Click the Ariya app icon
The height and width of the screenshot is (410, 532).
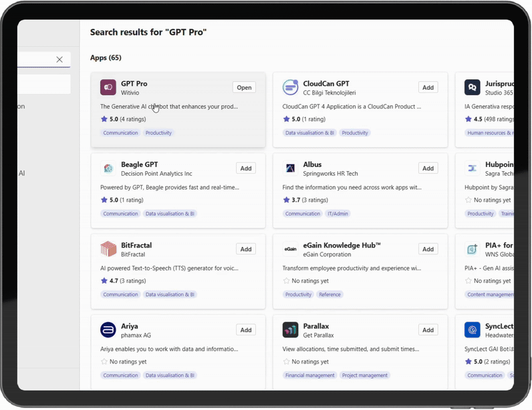coord(108,330)
